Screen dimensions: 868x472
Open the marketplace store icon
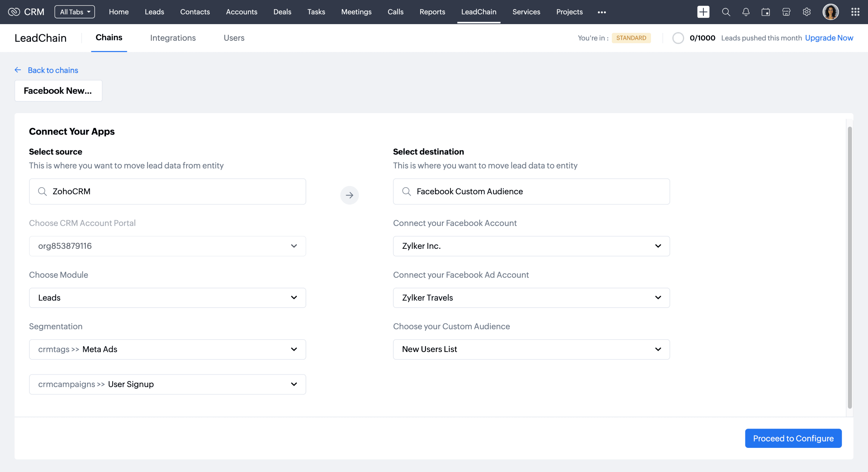[x=786, y=12]
